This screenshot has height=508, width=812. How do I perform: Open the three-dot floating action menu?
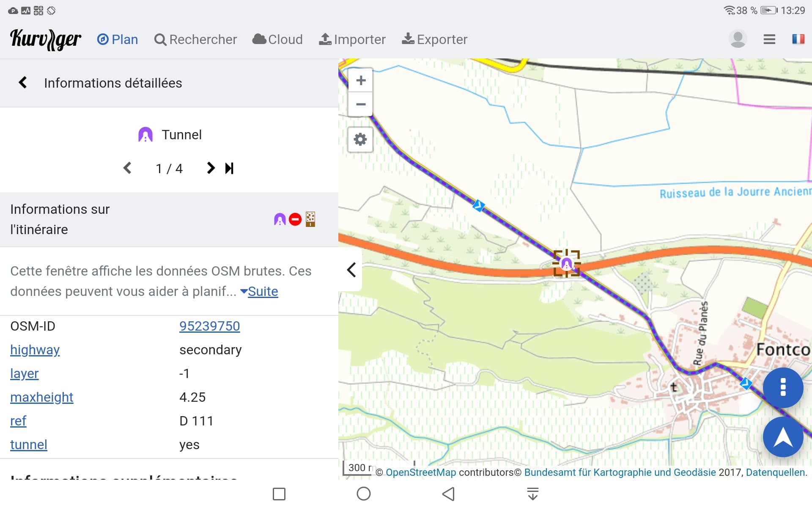(783, 387)
